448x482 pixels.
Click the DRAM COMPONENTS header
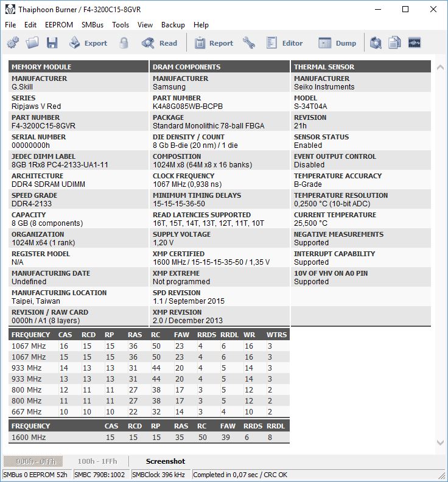220,67
